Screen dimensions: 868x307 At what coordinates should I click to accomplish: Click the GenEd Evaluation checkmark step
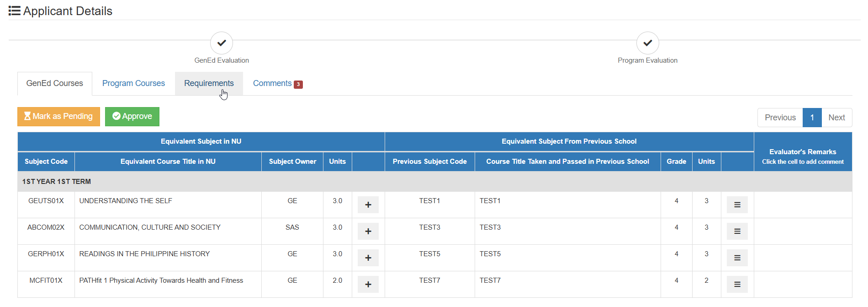(x=222, y=43)
